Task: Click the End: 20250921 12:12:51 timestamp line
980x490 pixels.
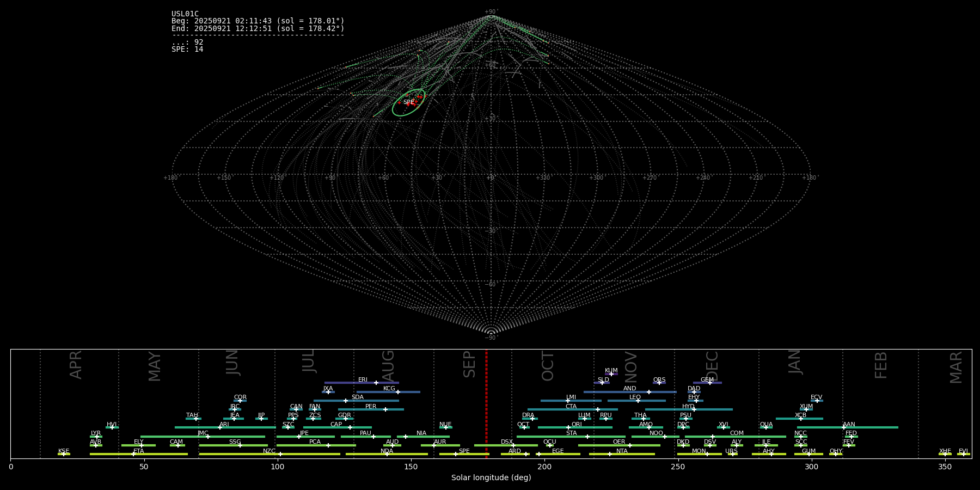Action: (258, 28)
